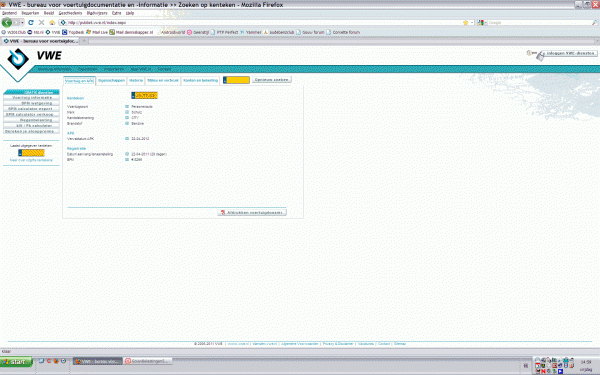This screenshot has width=600, height=375.
Task: Switch to the Kosten en belasting tab
Action: 201,80
